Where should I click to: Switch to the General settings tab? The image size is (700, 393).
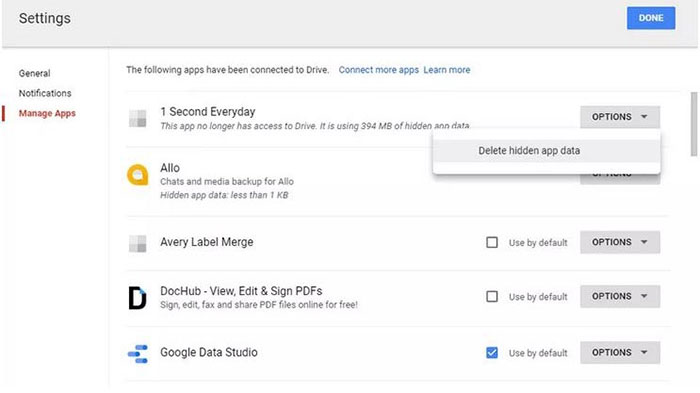click(34, 73)
